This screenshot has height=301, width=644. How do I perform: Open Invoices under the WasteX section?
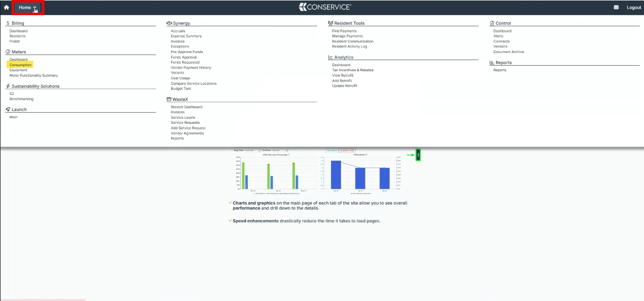[x=178, y=112]
